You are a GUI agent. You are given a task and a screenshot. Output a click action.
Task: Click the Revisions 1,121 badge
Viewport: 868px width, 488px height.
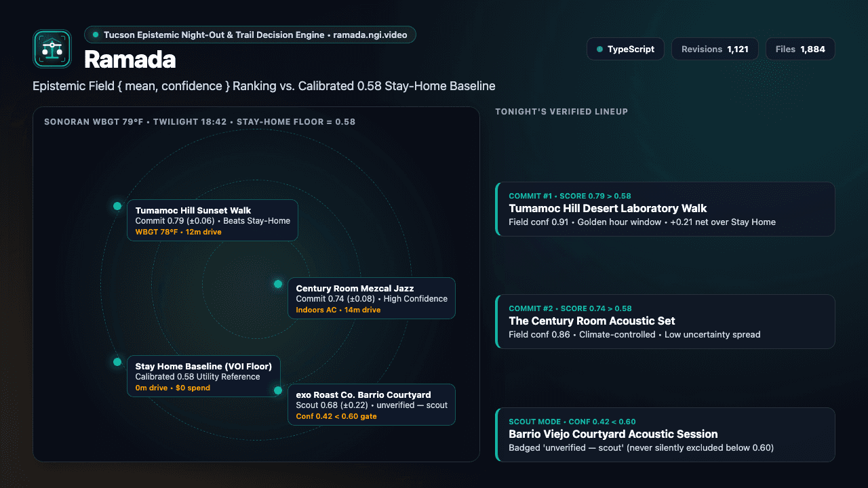click(715, 49)
